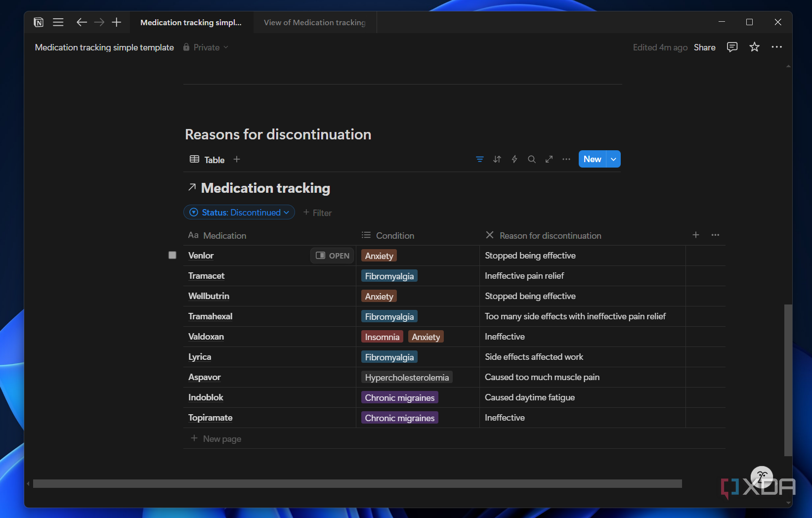
Task: Switch to View of Medication tracking tab
Action: click(x=315, y=22)
